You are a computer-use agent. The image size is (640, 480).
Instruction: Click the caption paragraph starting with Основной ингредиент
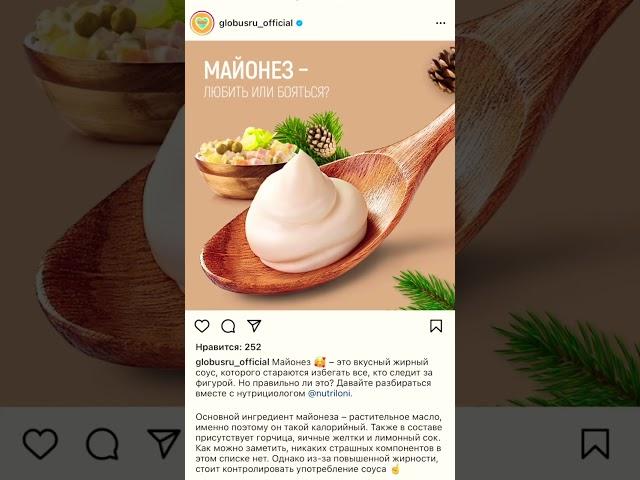(x=319, y=443)
